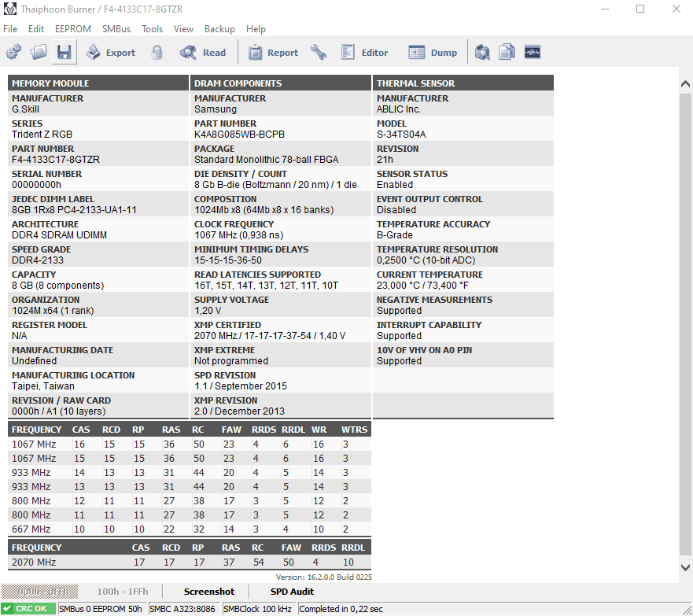Open a dump file with folder icon
The image size is (693, 616).
(39, 52)
